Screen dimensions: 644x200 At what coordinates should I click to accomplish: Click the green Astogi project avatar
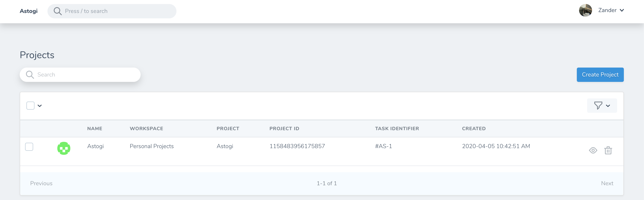(x=64, y=148)
